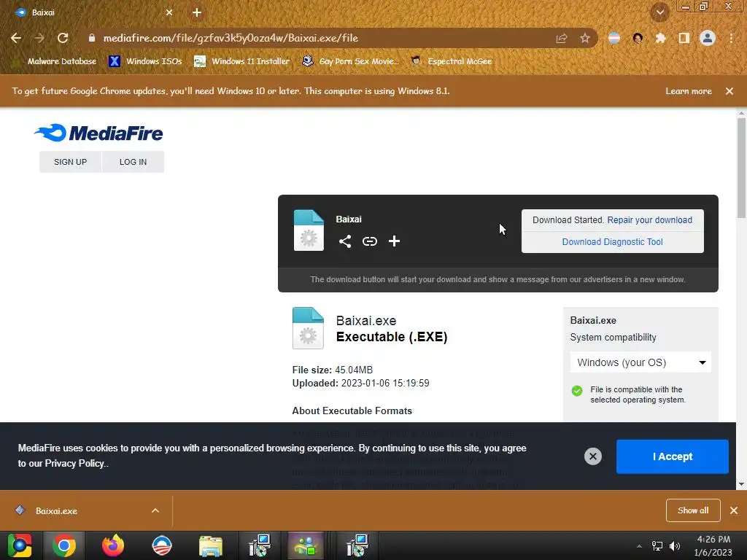Dismiss the cookie banner with X
This screenshot has width=747, height=560.
point(593,456)
